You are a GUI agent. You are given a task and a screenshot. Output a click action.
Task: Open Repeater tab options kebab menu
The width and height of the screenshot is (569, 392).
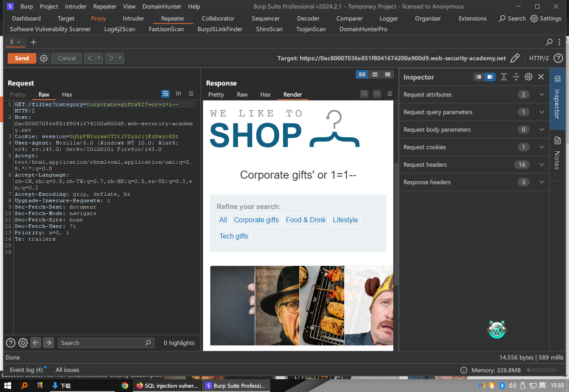pyautogui.click(x=560, y=42)
